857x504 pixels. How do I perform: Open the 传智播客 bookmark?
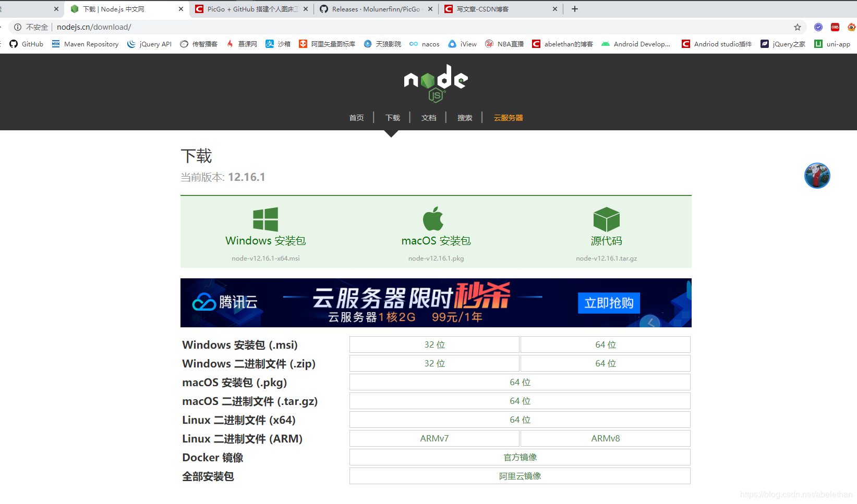199,44
